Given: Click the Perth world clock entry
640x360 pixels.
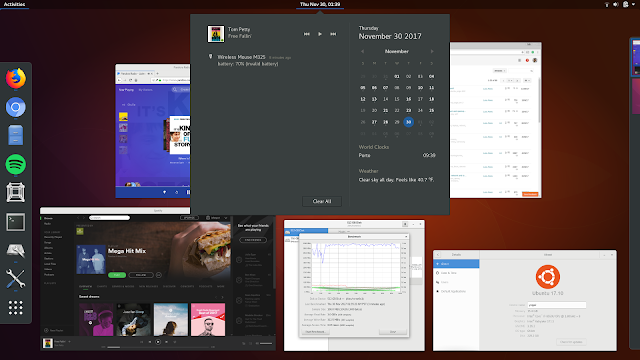Looking at the screenshot, I should 397,156.
